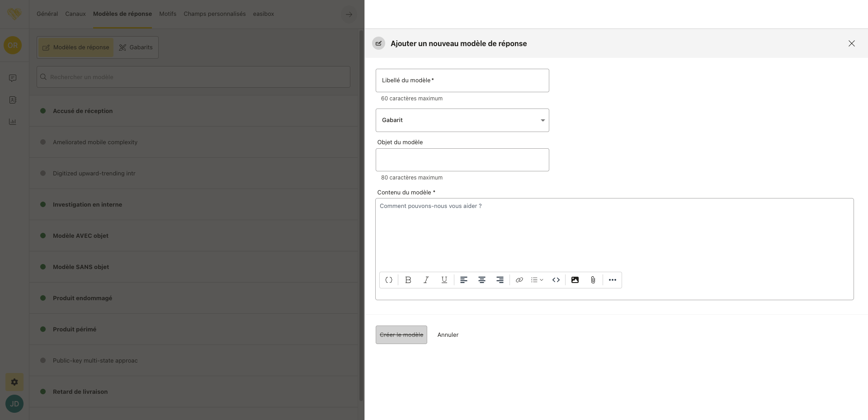Image resolution: width=868 pixels, height=420 pixels.
Task: Apply underline formatting in editor
Action: point(444,280)
